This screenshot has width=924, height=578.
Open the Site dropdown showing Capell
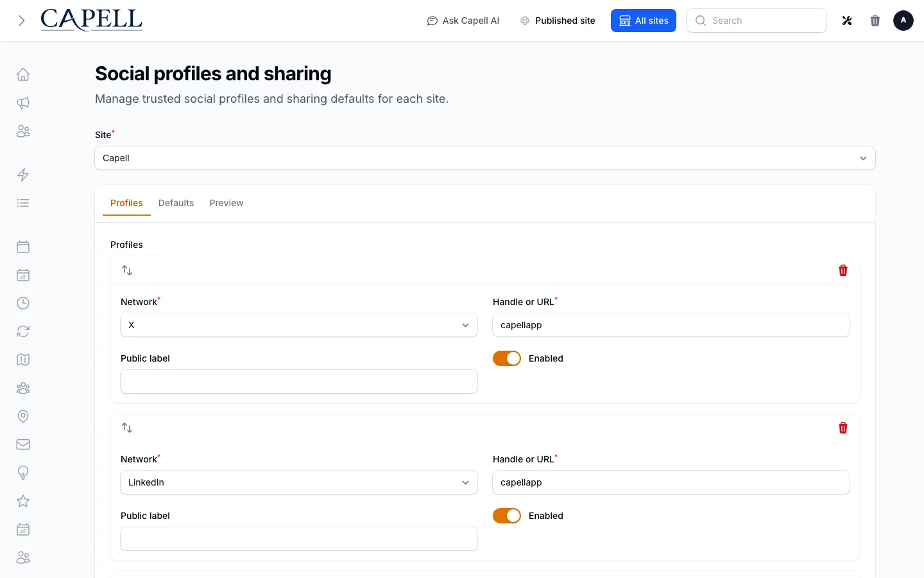485,158
